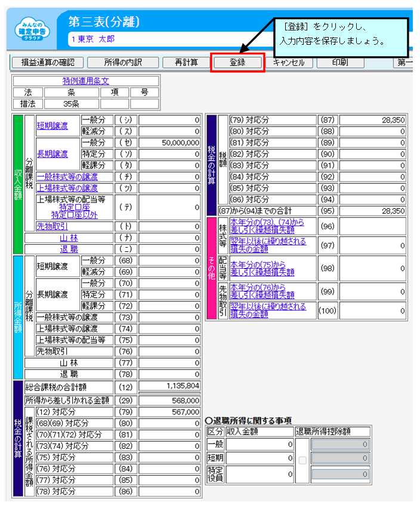Click the (98) 配当等 繰越損失額 field
The width and height of the screenshot is (420, 508).
[x=372, y=268]
